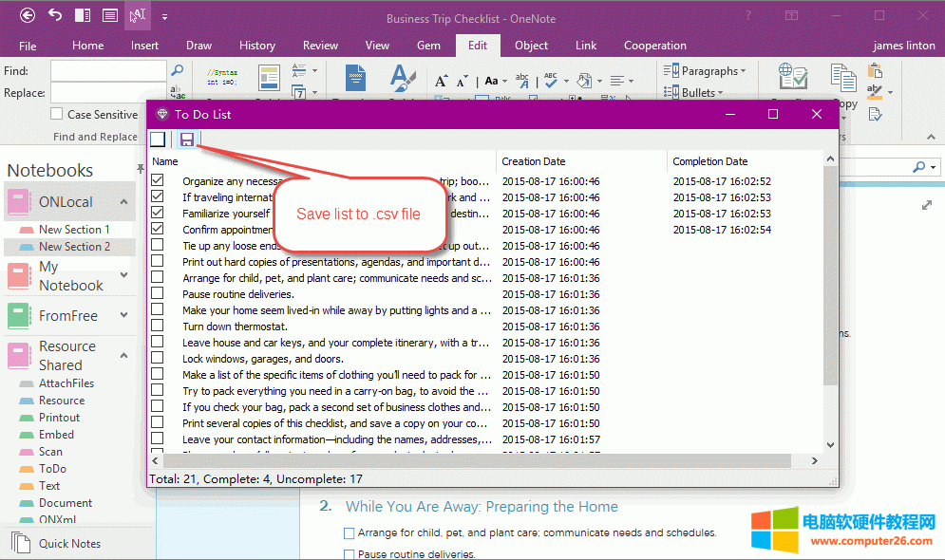Click the back arrow in title bar
Viewport: 945px width, 560px height.
pos(28,15)
